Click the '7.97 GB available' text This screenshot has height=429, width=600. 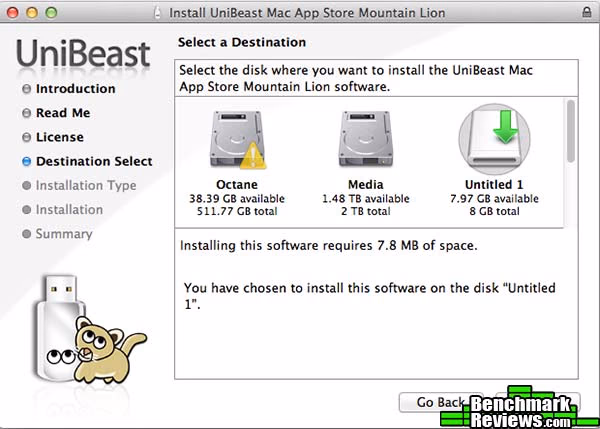[494, 199]
